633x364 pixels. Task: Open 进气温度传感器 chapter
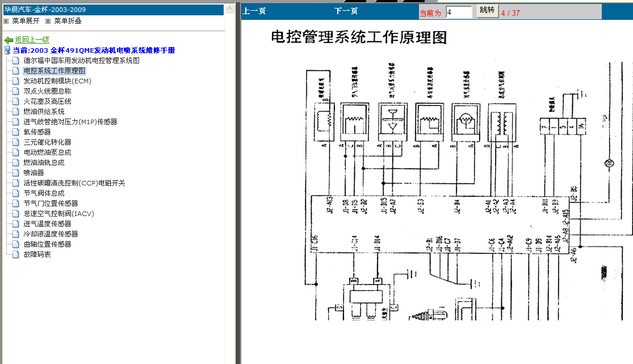click(x=47, y=224)
